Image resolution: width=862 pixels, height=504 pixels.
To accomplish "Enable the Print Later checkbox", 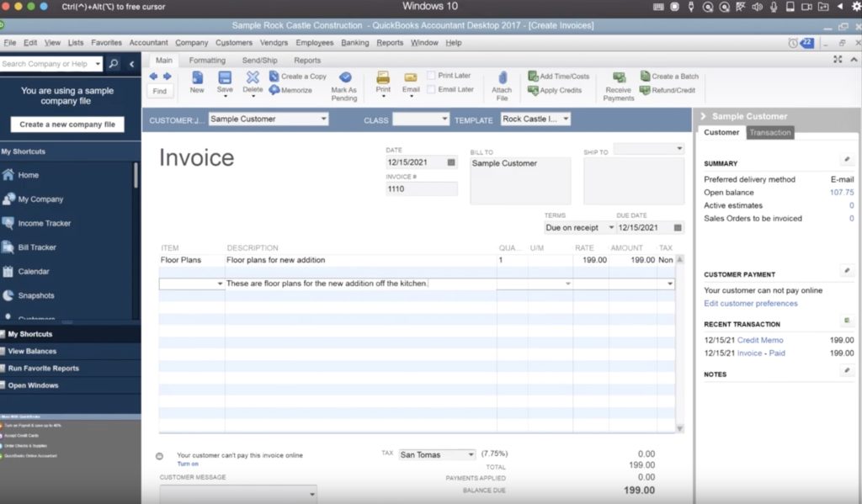I will (431, 75).
